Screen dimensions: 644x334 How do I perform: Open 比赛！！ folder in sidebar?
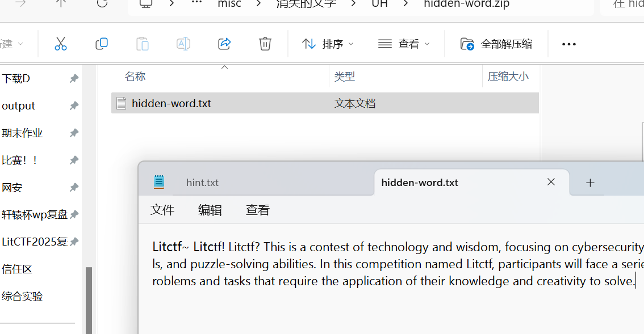pyautogui.click(x=20, y=160)
